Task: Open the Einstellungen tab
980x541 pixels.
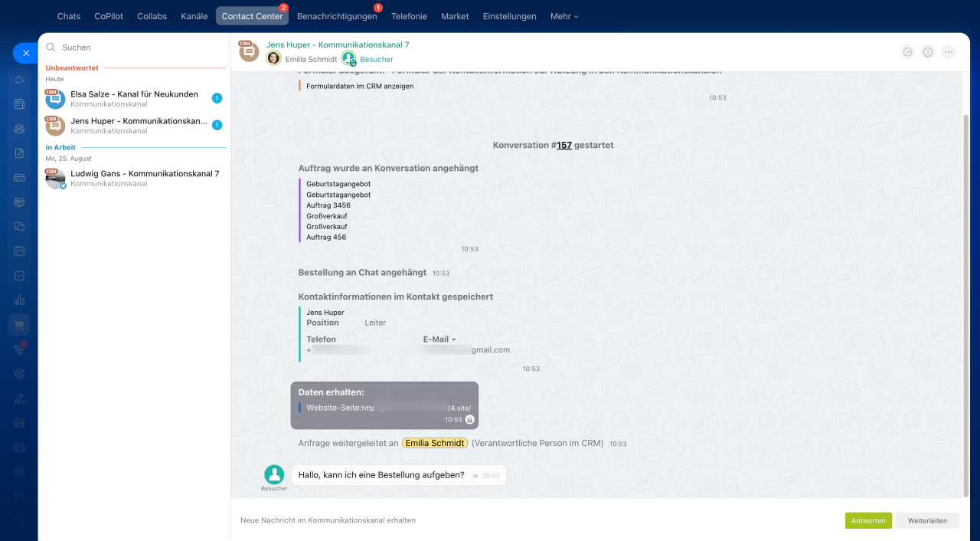Action: [x=509, y=16]
